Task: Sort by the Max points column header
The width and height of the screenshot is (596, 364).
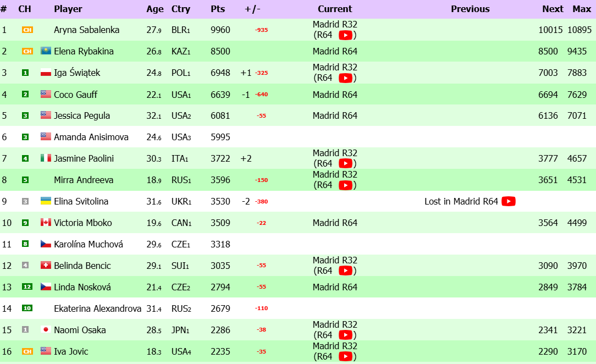Action: point(582,9)
